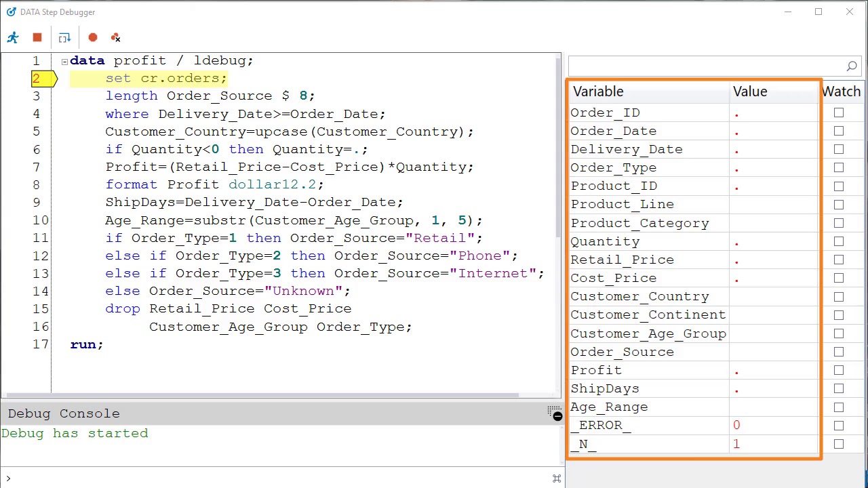The width and height of the screenshot is (868, 488).
Task: Remove all breakpoints icon in toolbar
Action: pos(115,38)
